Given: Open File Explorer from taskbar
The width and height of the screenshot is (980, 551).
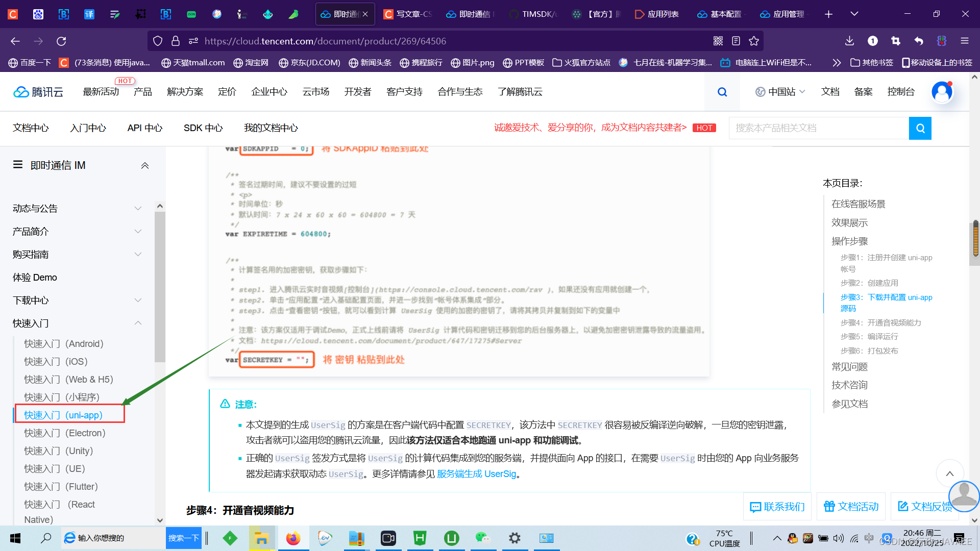Looking at the screenshot, I should click(x=262, y=538).
